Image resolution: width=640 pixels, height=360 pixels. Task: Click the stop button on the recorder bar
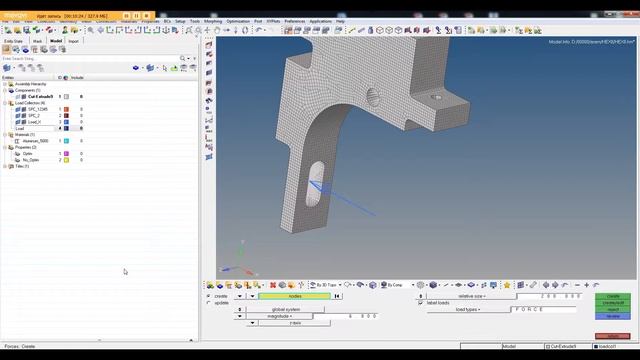point(147,16)
